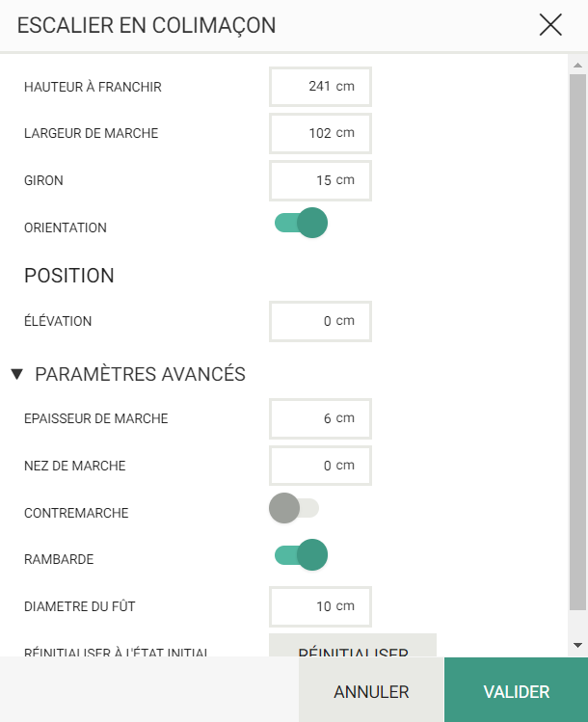Edit the Largeur de marche value

(x=320, y=134)
